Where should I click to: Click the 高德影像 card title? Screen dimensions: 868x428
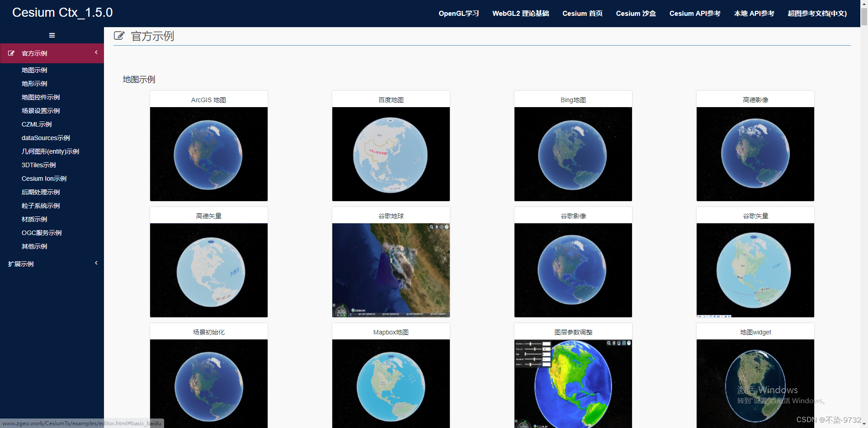[755, 100]
